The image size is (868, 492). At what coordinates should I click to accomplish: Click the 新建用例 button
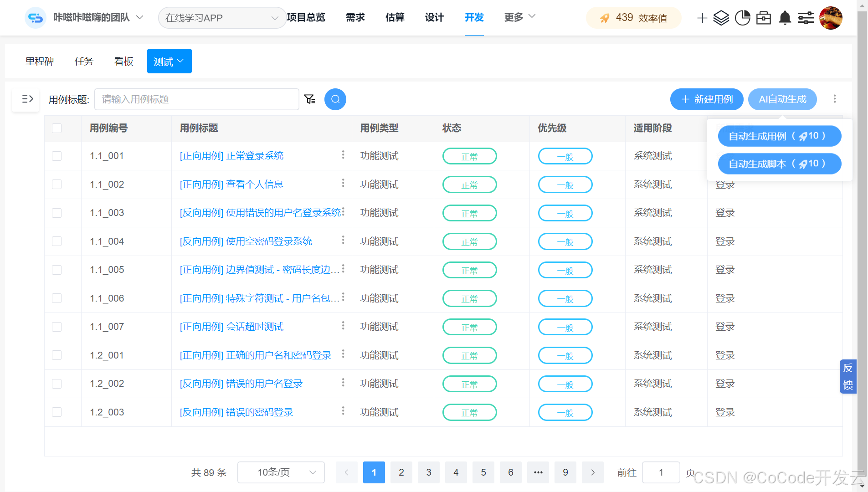[x=706, y=99]
